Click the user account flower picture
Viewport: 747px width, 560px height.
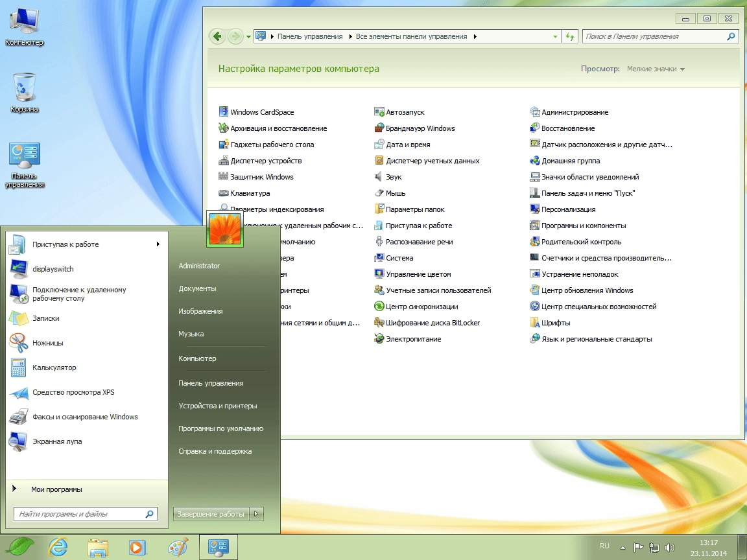click(x=225, y=229)
